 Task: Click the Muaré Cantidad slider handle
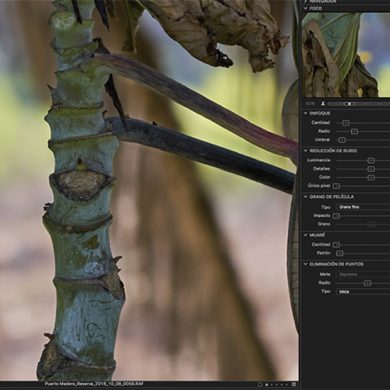click(x=336, y=245)
